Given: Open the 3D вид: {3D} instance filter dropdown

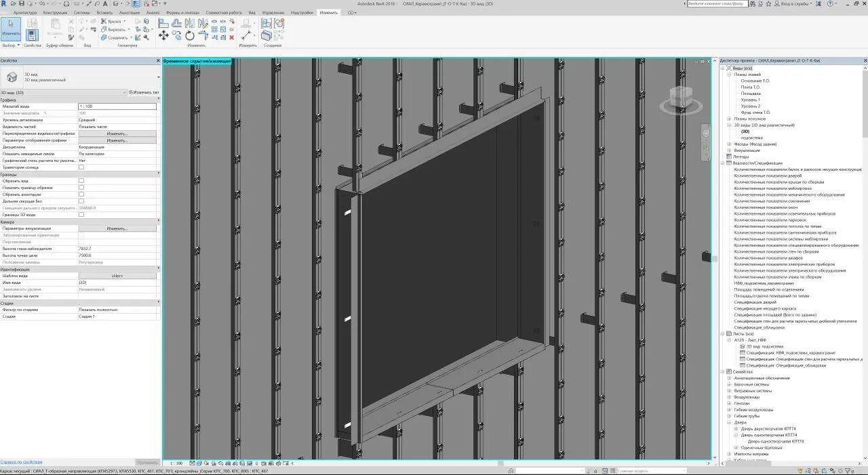Looking at the screenshot, I should point(63,92).
